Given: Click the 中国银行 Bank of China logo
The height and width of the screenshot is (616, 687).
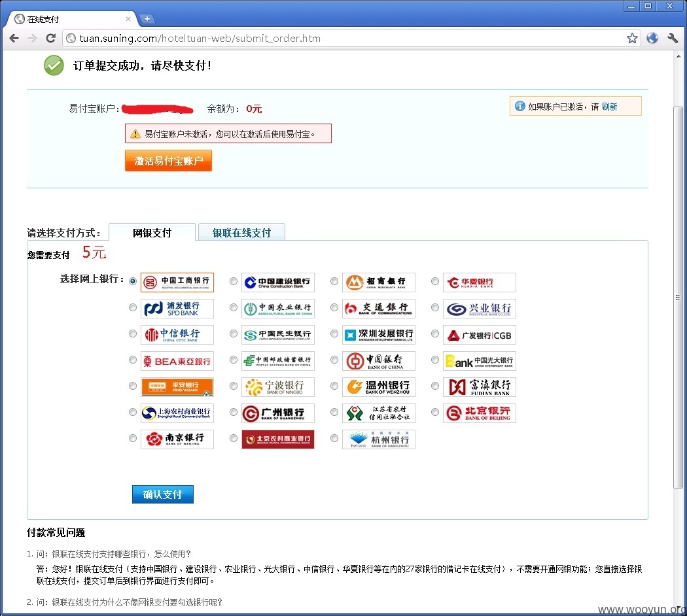Looking at the screenshot, I should (x=379, y=361).
